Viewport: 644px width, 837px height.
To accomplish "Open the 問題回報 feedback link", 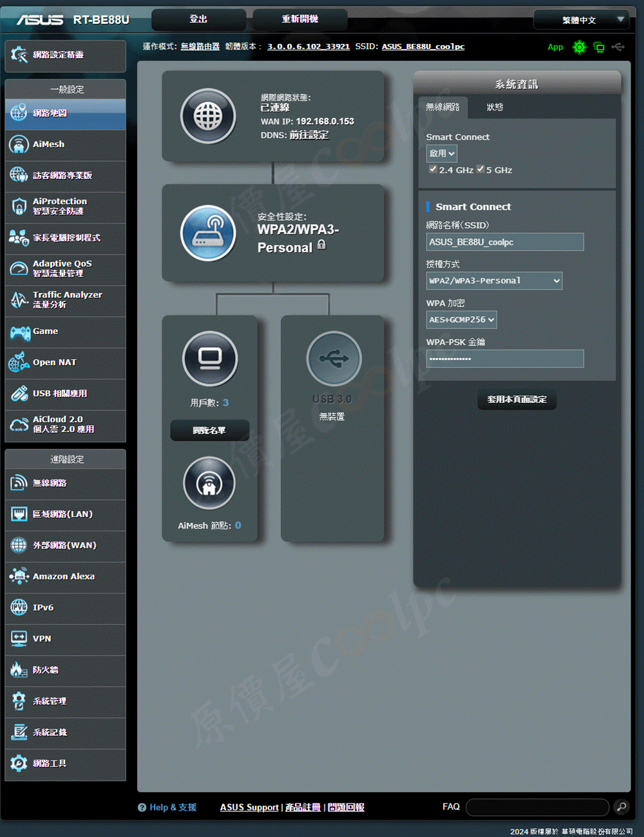I will pyautogui.click(x=346, y=807).
